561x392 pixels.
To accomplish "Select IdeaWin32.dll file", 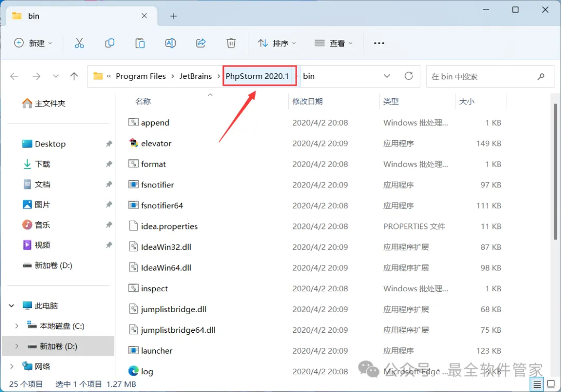I will point(166,247).
